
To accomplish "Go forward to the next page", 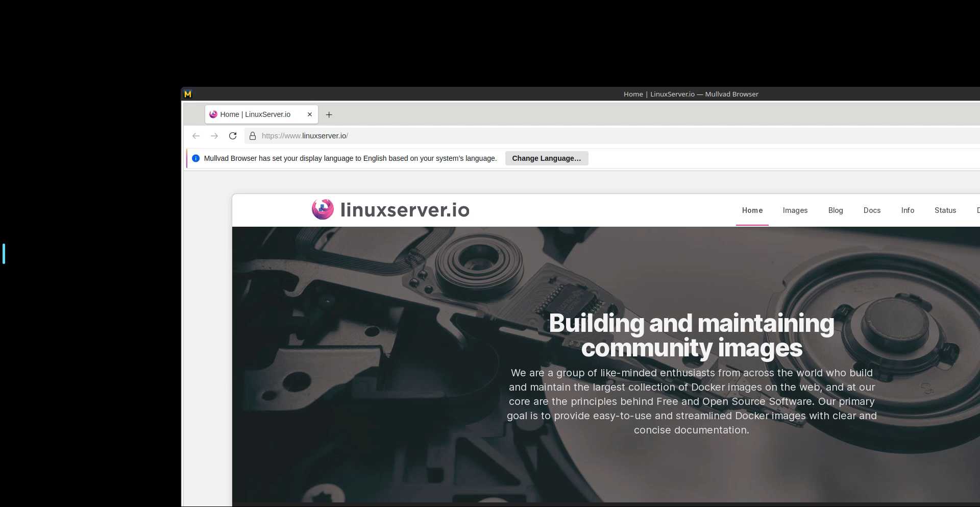I will pos(214,136).
